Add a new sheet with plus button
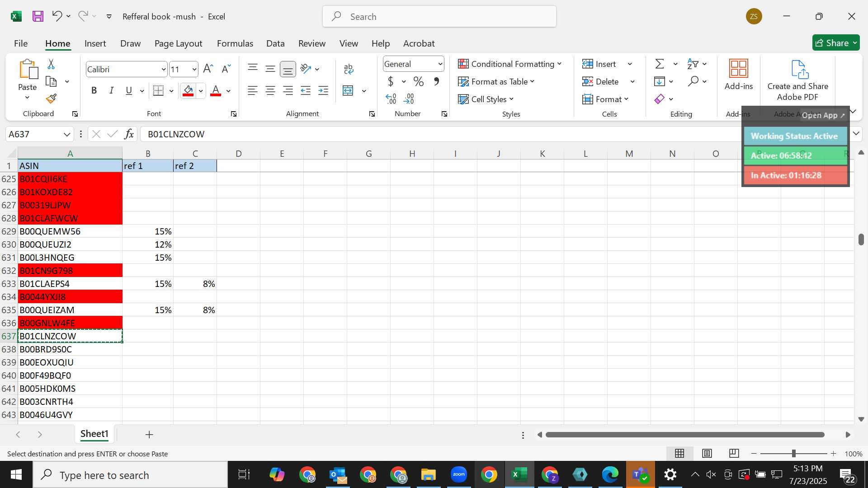This screenshot has height=488, width=868. click(149, 434)
